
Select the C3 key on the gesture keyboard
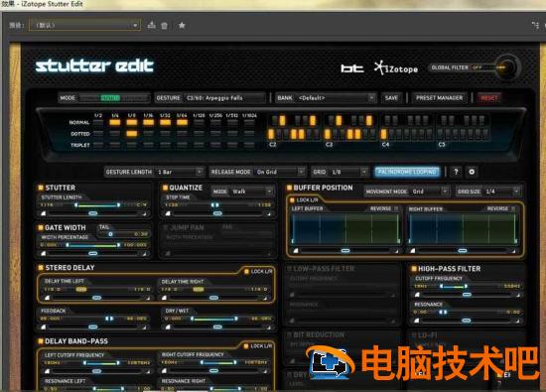(x=328, y=134)
